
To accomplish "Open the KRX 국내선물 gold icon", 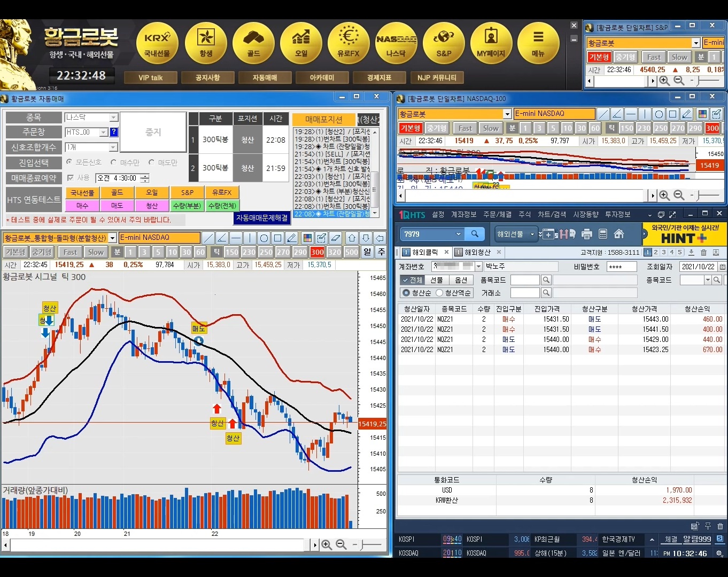I will (x=157, y=44).
